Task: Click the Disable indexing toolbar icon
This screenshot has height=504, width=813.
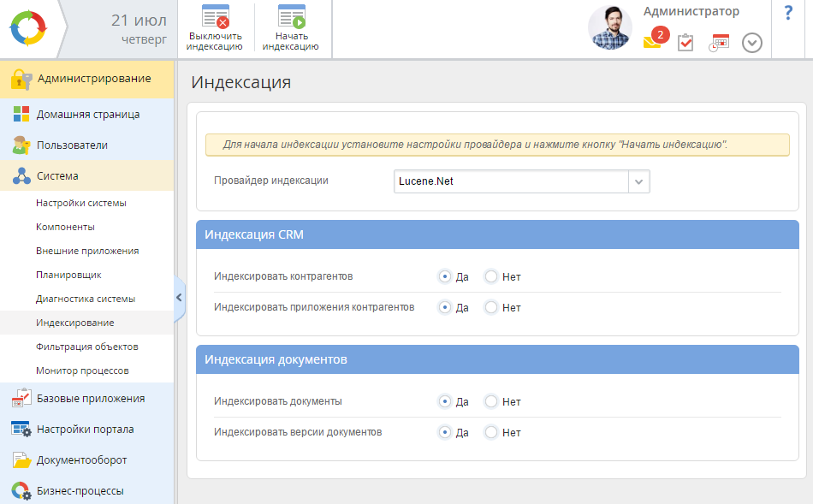Action: [x=214, y=18]
